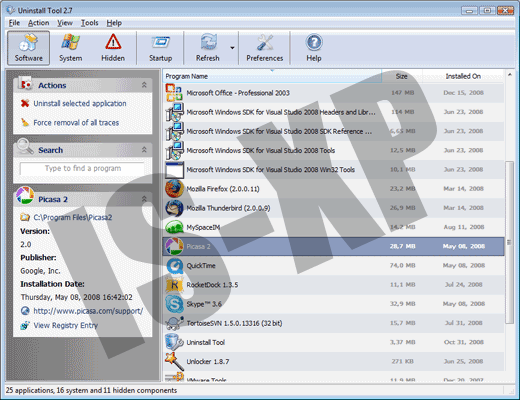Select the Skype 3.6 icon
The image size is (520, 400).
tap(174, 304)
